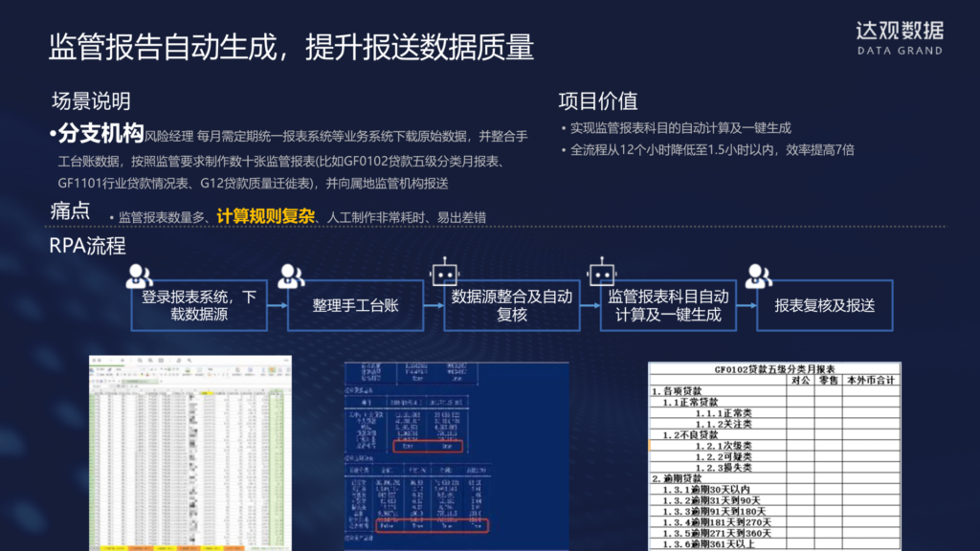This screenshot has width=980, height=551.
Task: Click the 1.2.1次级类 row in table
Action: pos(774,446)
